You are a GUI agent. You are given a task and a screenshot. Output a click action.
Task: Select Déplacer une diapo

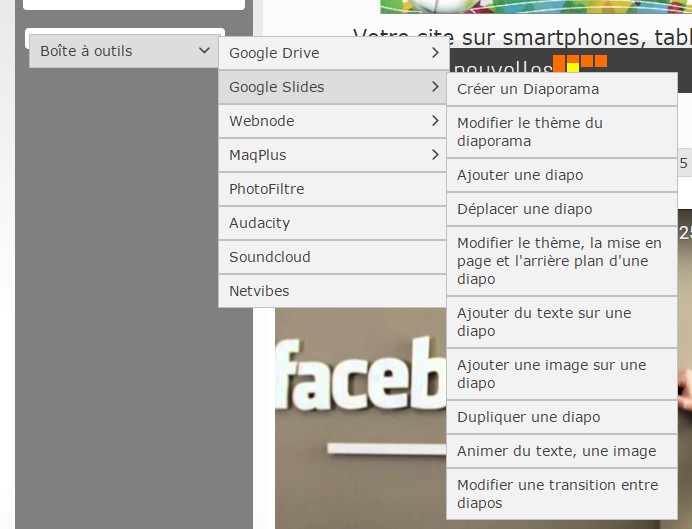[x=562, y=209]
